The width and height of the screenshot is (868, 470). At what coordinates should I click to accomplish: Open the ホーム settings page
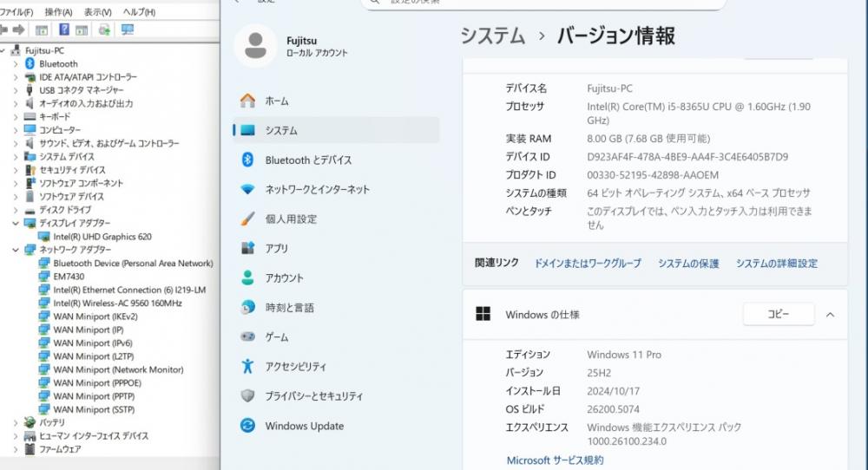(336, 101)
